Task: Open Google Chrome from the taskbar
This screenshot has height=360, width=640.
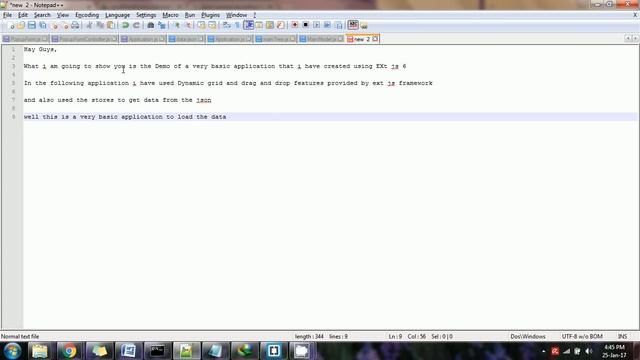Action: pyautogui.click(x=69, y=351)
